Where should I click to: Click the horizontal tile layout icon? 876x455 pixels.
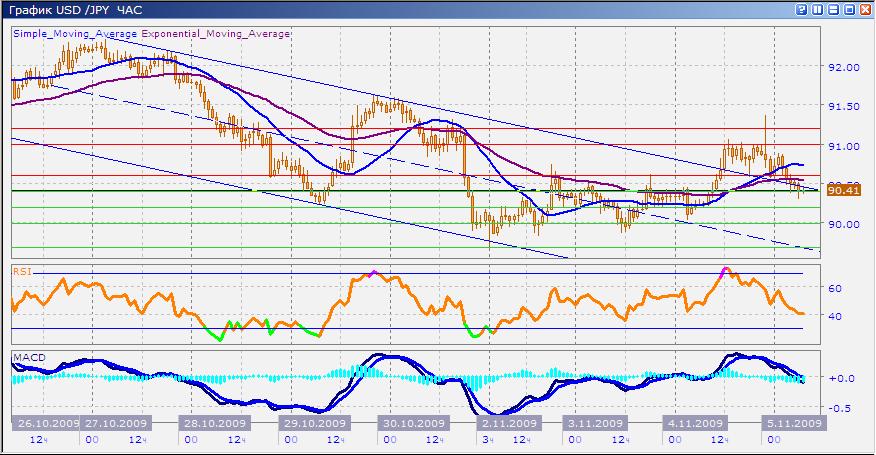(834, 9)
